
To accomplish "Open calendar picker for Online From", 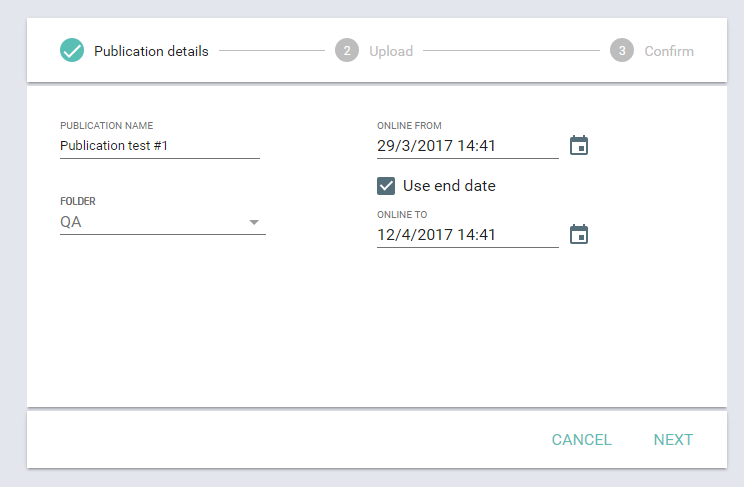I will click(x=579, y=145).
